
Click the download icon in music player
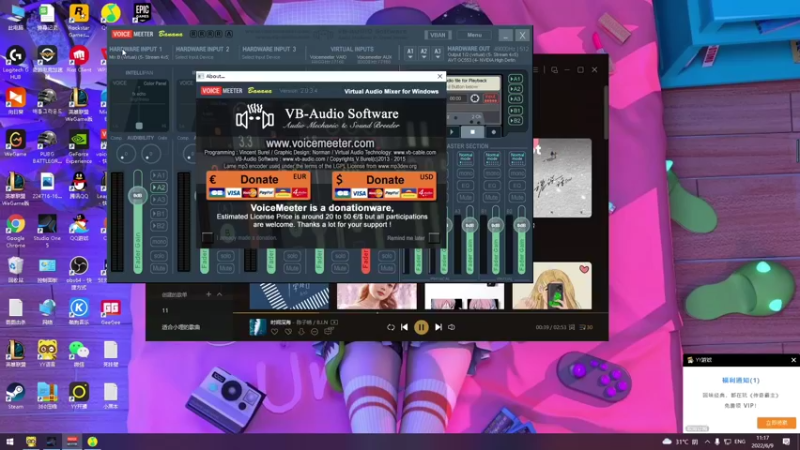coord(301,332)
